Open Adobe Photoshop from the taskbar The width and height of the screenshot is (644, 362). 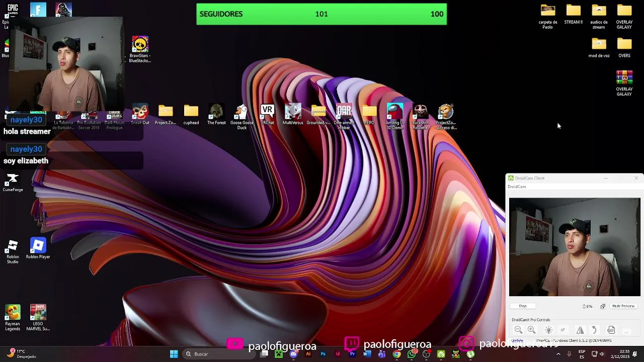coord(323,354)
